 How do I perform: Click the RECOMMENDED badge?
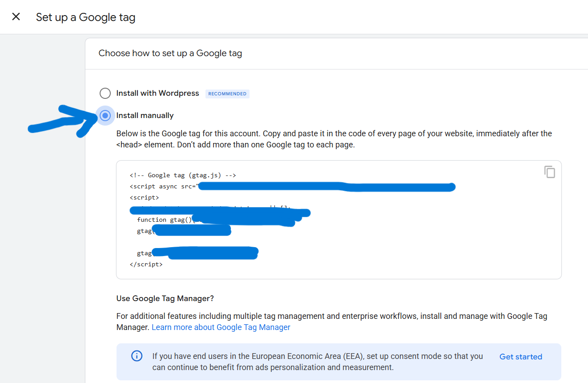[x=227, y=94]
